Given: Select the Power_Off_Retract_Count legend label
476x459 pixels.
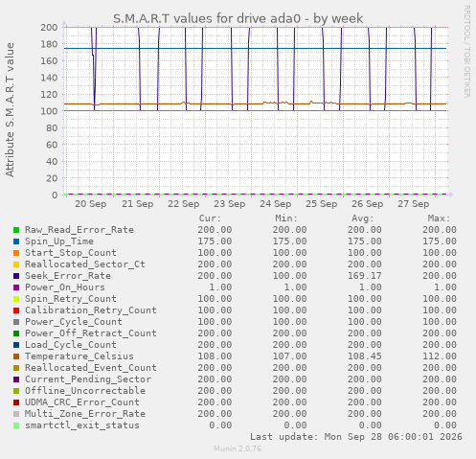Looking at the screenshot, I should [x=91, y=333].
